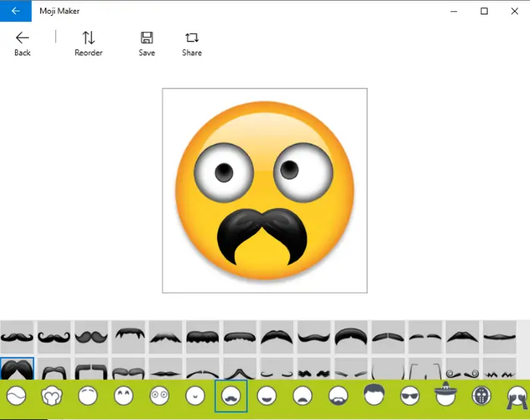This screenshot has height=420, width=530.
Task: Maximize the Moji Maker window
Action: [484, 11]
